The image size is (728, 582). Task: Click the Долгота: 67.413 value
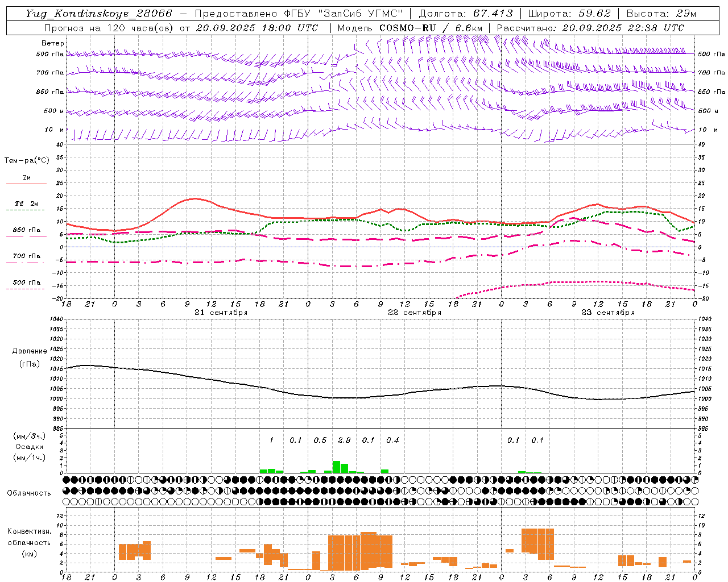pyautogui.click(x=466, y=14)
